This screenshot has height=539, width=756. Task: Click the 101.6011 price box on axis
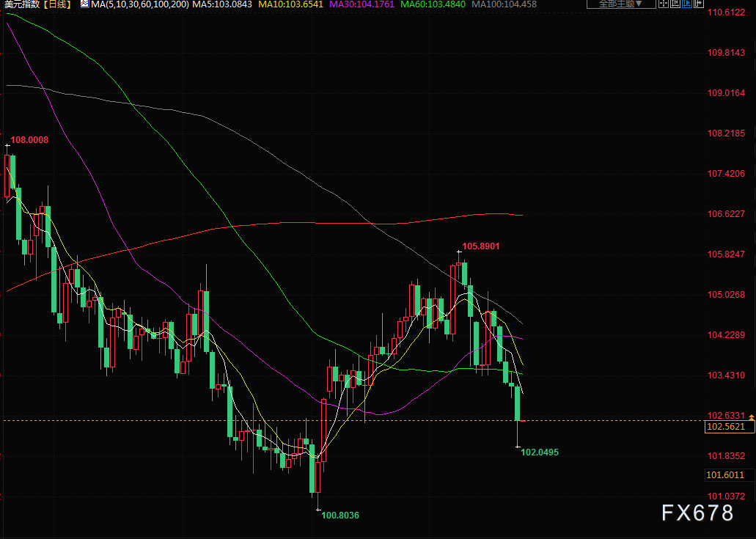coord(726,475)
